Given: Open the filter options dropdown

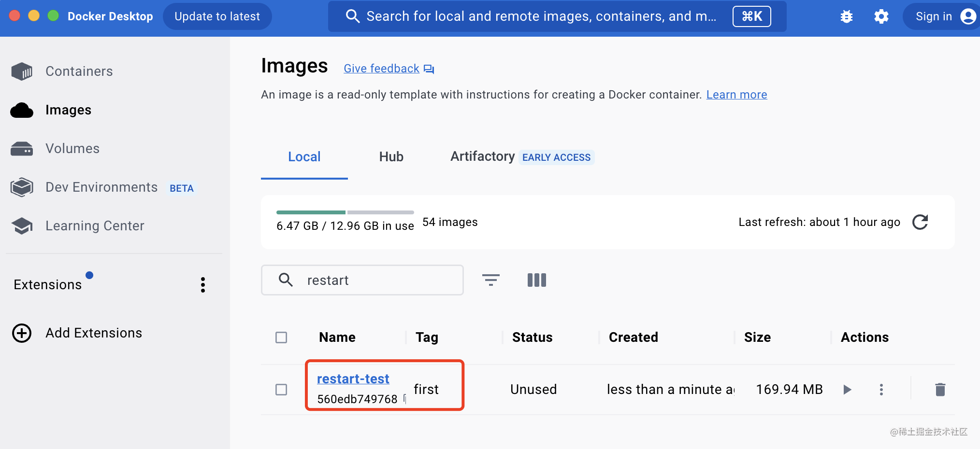Looking at the screenshot, I should point(490,280).
